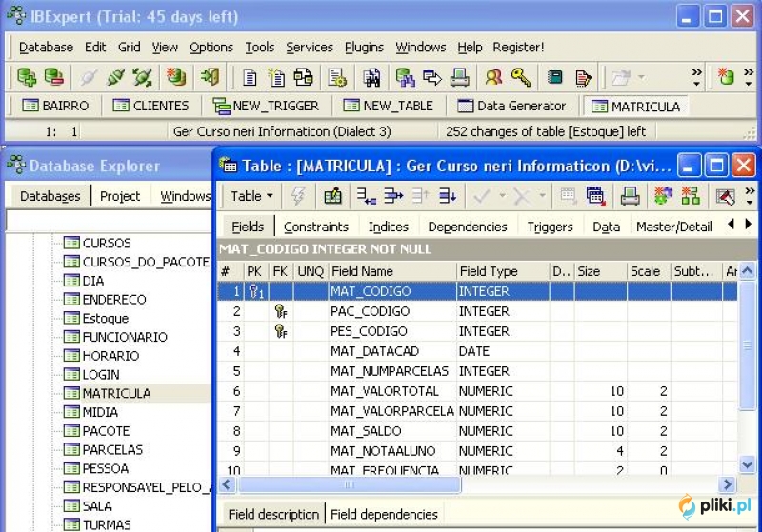Select the Field dependencies tab
Viewport: 762px width, 532px height.
pyautogui.click(x=384, y=514)
